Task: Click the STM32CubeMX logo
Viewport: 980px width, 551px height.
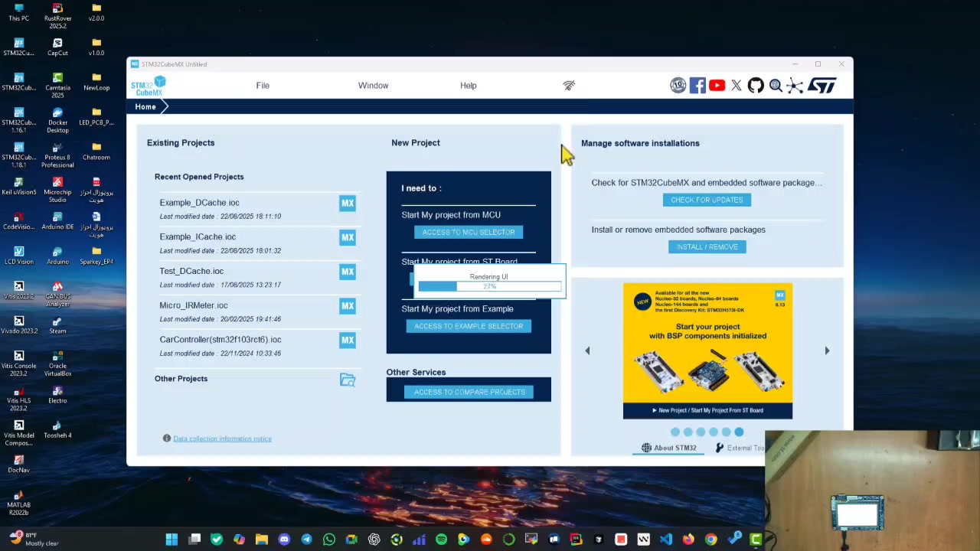Action: tap(149, 86)
